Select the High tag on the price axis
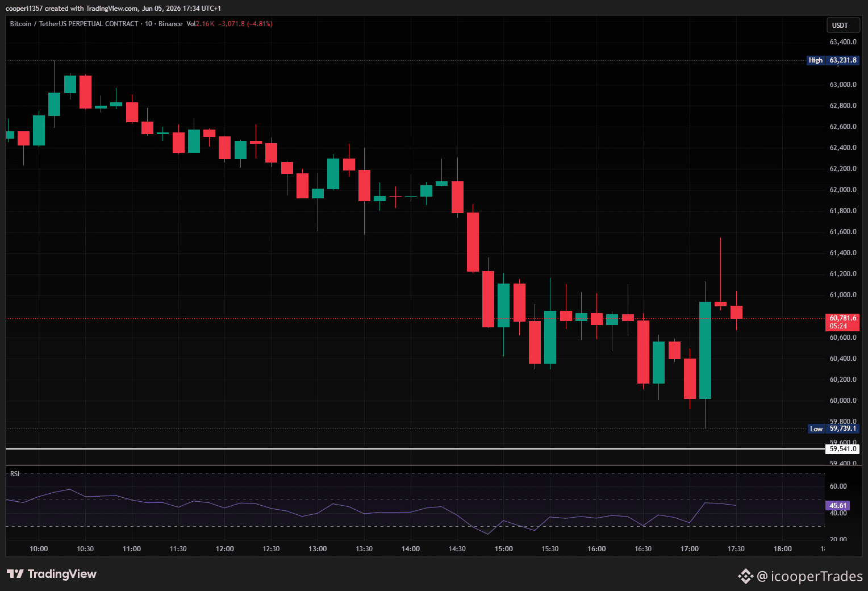The height and width of the screenshot is (591, 868). [816, 60]
